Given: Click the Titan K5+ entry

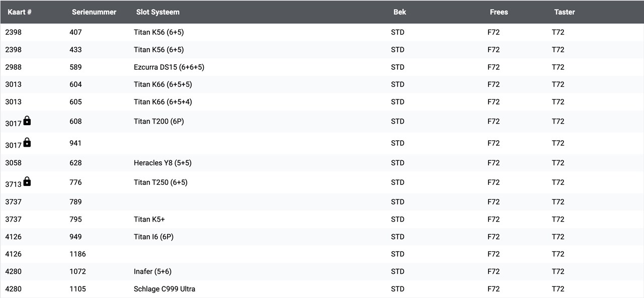Looking at the screenshot, I should click(149, 219).
